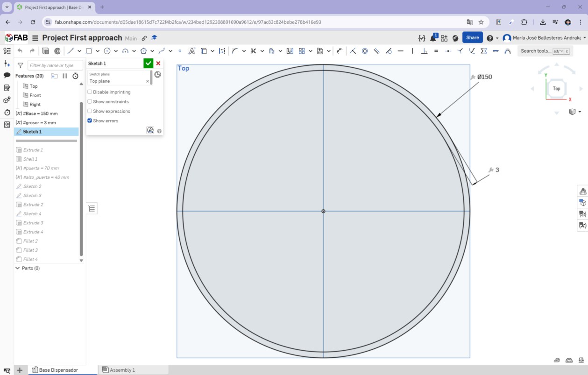The width and height of the screenshot is (588, 375).
Task: Open the Arc tool dropdown arrow
Action: (134, 51)
